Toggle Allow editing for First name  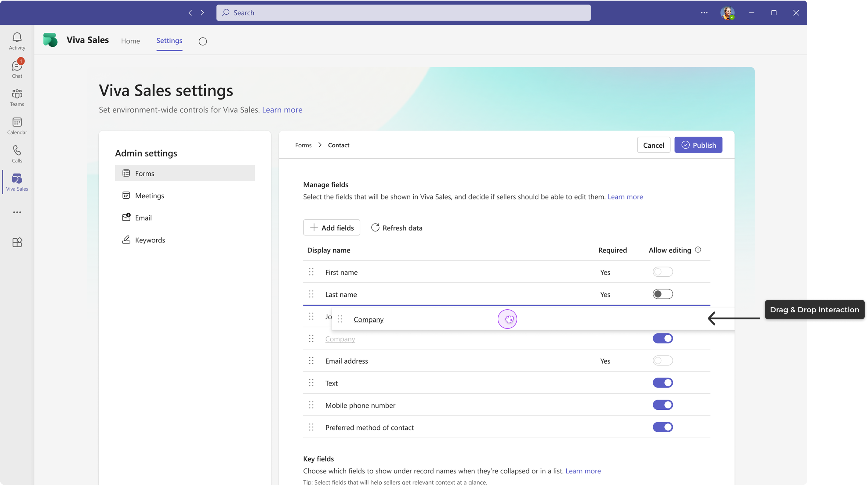pyautogui.click(x=663, y=272)
